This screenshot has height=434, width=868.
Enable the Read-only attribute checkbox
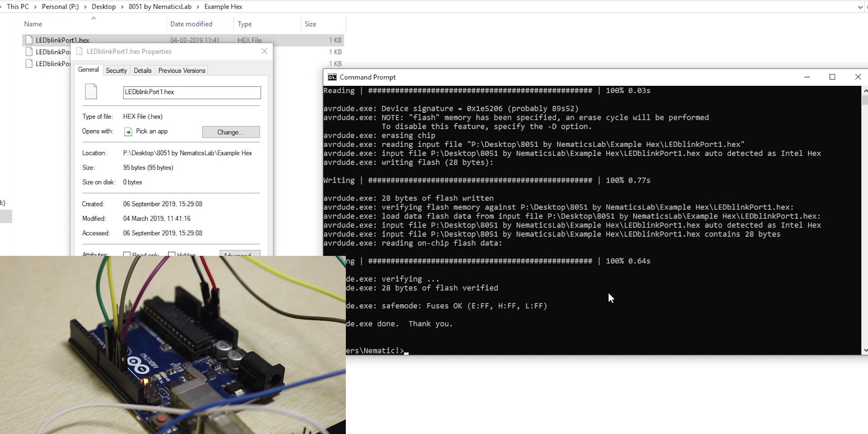pos(127,255)
